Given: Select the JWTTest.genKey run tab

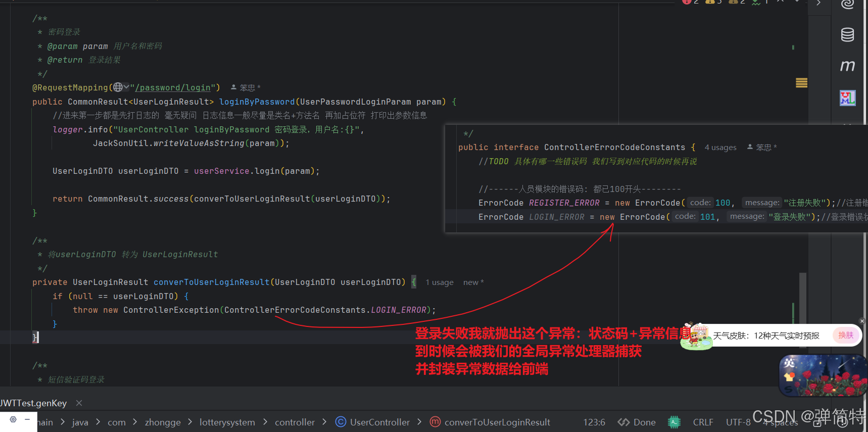Looking at the screenshot, I should coord(33,403).
